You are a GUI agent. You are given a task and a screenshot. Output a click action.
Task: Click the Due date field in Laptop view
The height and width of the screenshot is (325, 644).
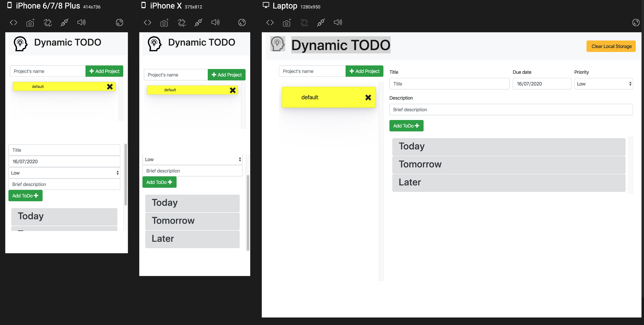(542, 84)
